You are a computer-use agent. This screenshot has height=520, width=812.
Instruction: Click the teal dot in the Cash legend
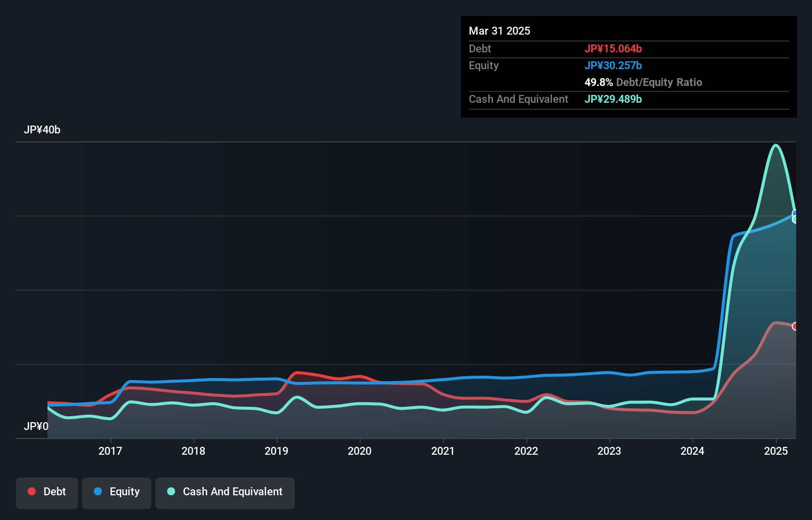click(171, 491)
